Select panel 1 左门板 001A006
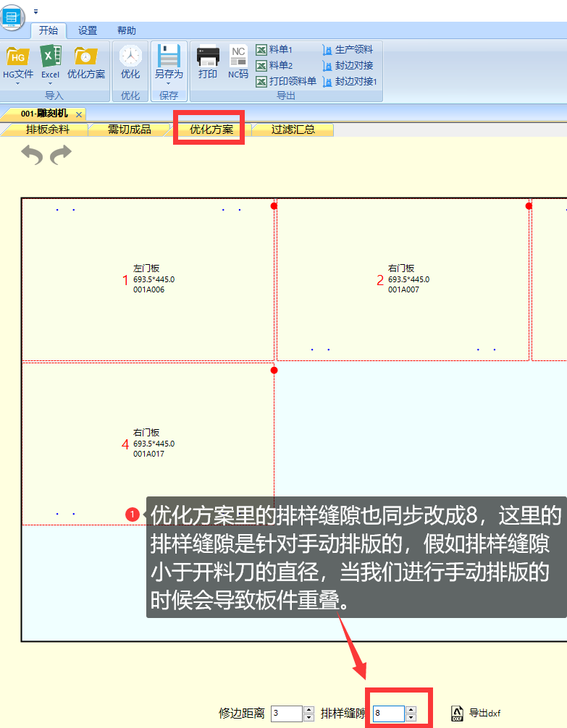 pyautogui.click(x=148, y=279)
